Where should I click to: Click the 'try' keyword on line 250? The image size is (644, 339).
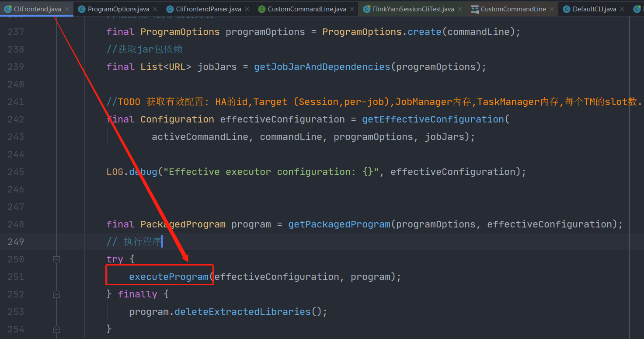115,259
